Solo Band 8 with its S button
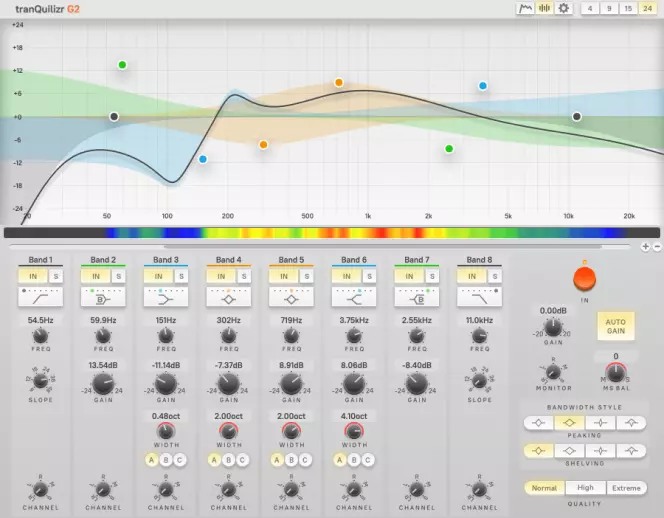Image resolution: width=664 pixels, height=518 pixels. (495, 277)
